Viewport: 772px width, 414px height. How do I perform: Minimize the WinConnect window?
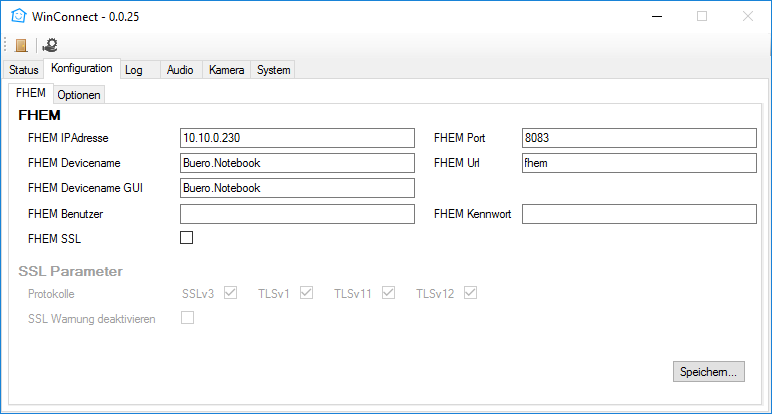[x=657, y=16]
